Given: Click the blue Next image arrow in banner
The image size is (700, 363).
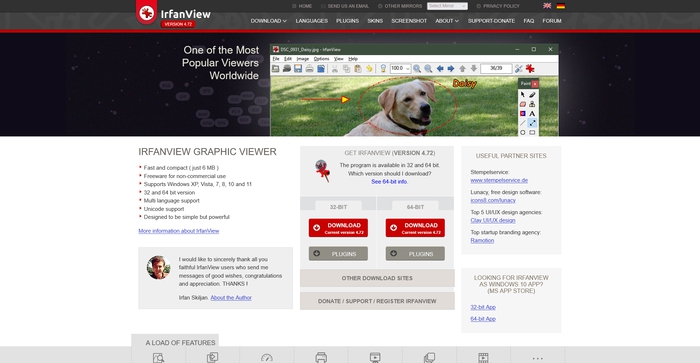Looking at the screenshot, I should pyautogui.click(x=451, y=68).
